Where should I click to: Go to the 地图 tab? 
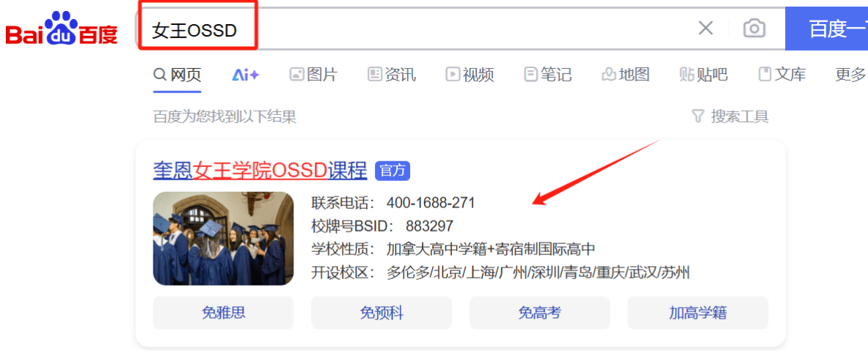[626, 75]
